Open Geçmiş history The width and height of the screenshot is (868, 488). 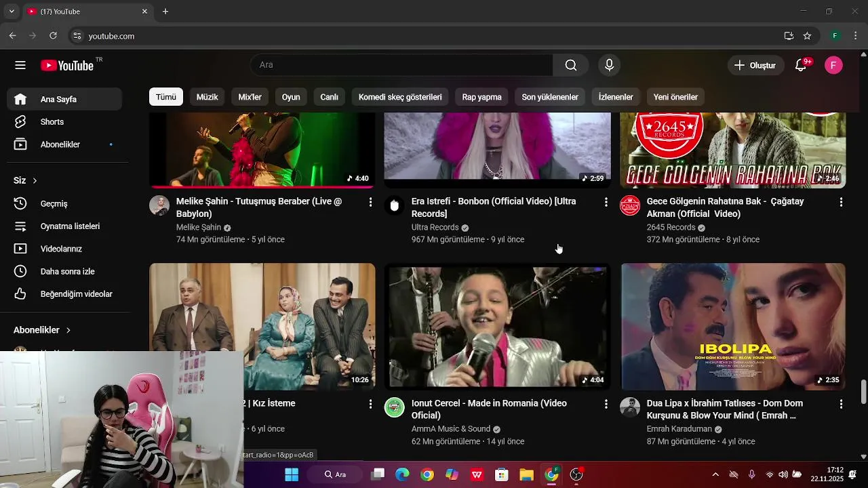click(x=64, y=203)
